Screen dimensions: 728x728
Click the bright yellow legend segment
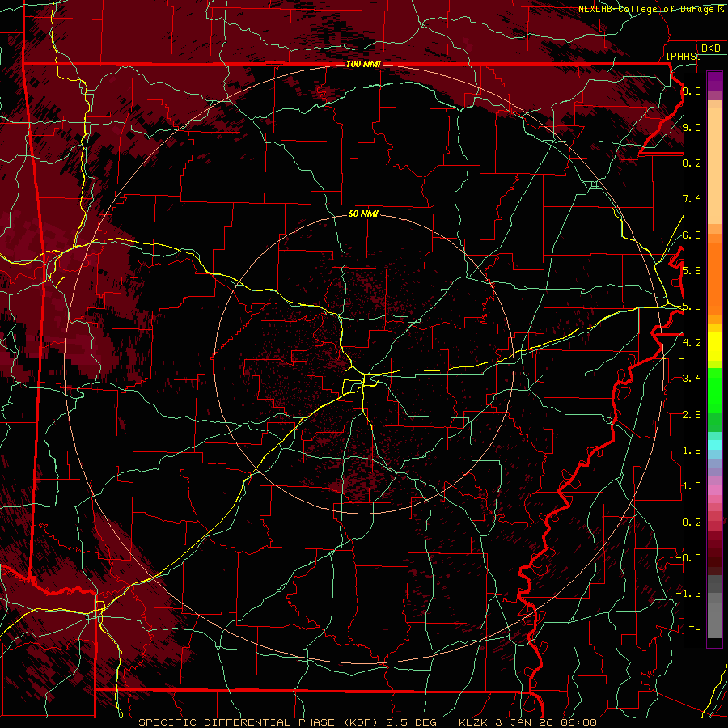click(714, 346)
